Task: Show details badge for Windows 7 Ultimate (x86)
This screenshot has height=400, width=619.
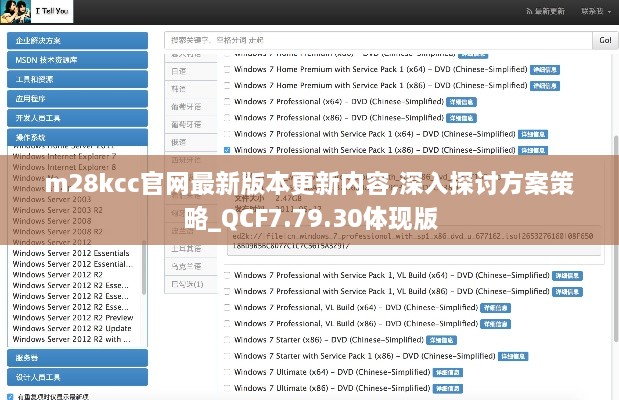Action: coord(448,389)
